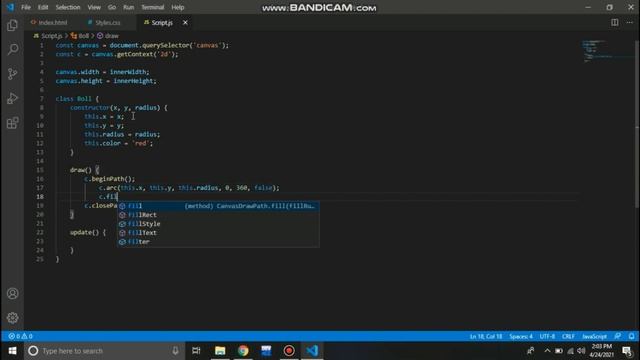
Task: Click the taskbar search box
Action: [x=104, y=351]
